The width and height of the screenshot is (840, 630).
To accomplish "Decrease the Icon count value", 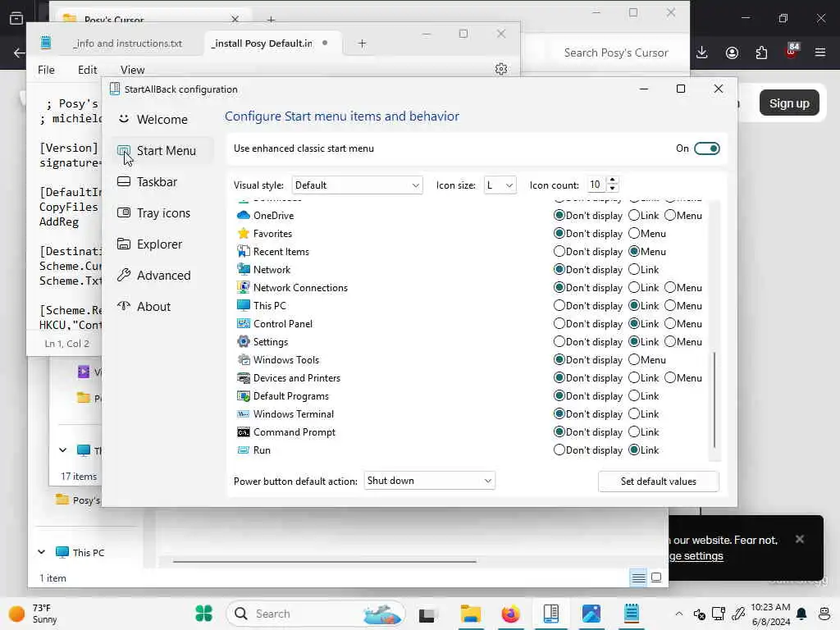I will (x=612, y=189).
